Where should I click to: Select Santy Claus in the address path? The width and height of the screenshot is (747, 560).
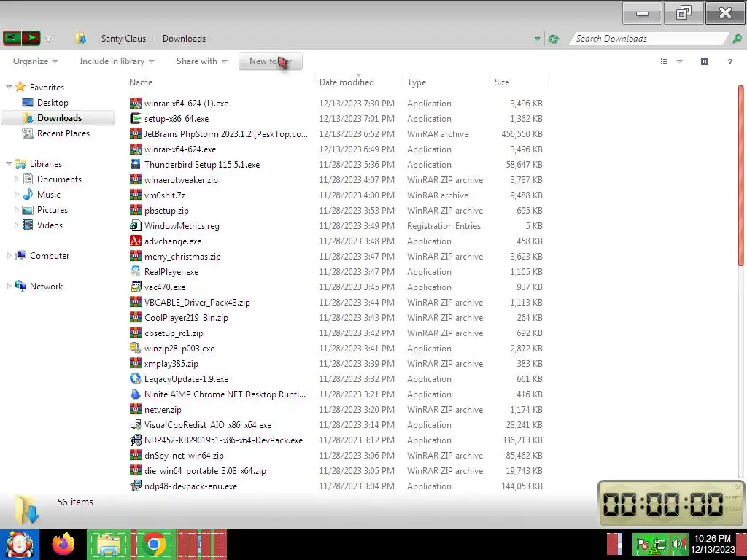click(123, 39)
